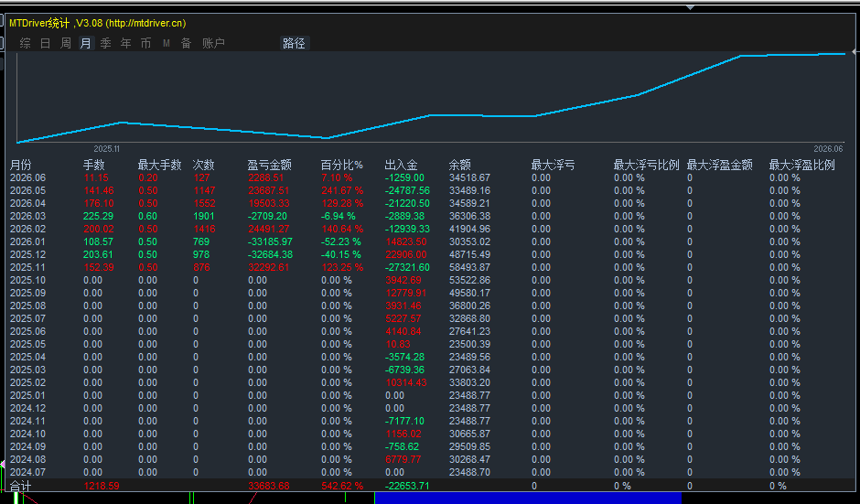Click the 月份 column header
The height and width of the screenshot is (504, 860).
[x=21, y=165]
